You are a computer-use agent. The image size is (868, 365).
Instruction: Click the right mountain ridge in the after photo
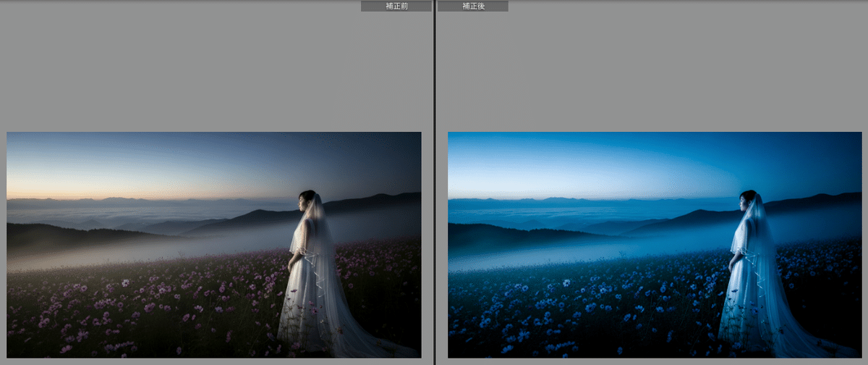(817, 203)
